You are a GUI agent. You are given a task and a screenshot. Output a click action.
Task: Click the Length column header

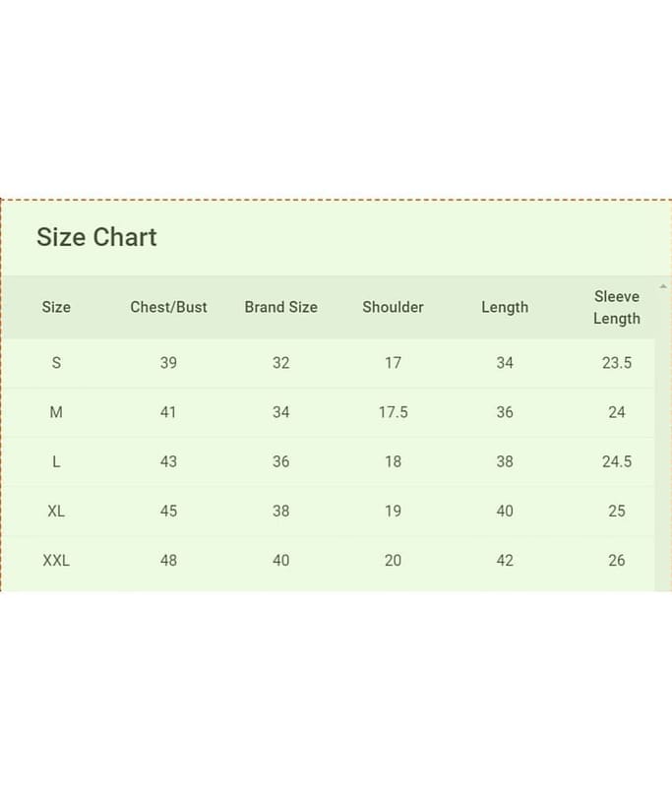click(x=505, y=307)
